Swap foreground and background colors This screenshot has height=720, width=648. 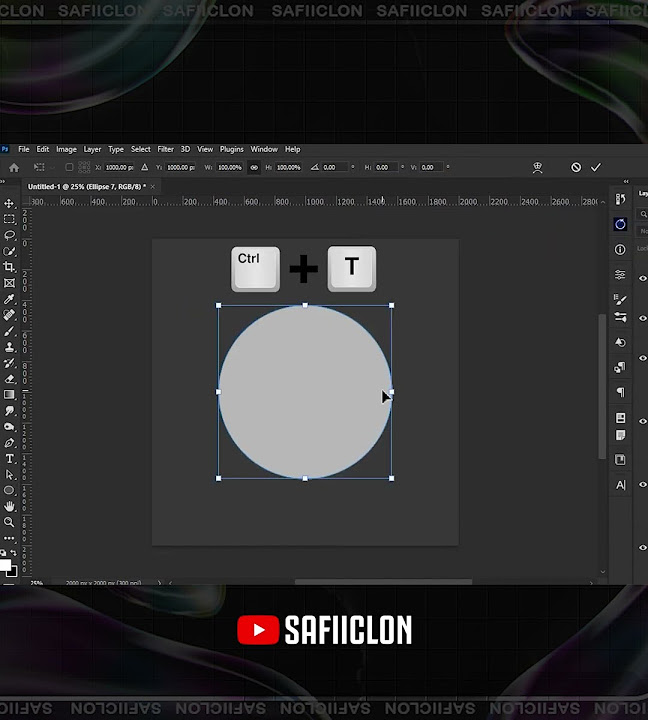point(13,552)
